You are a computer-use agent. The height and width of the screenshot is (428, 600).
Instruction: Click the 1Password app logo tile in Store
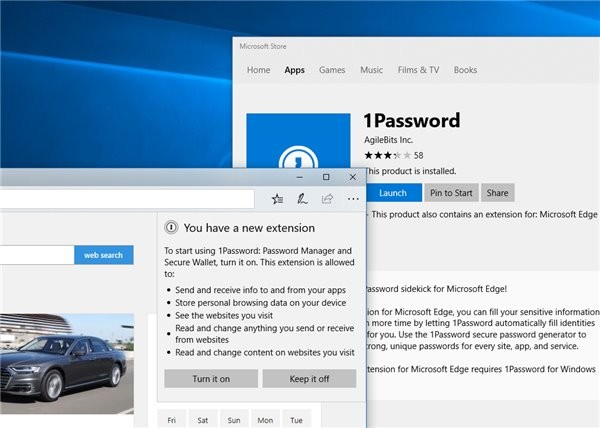[298, 140]
